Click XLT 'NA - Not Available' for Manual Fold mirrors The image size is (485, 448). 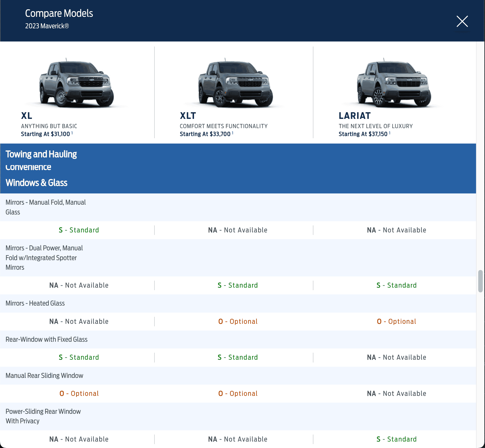pos(238,230)
